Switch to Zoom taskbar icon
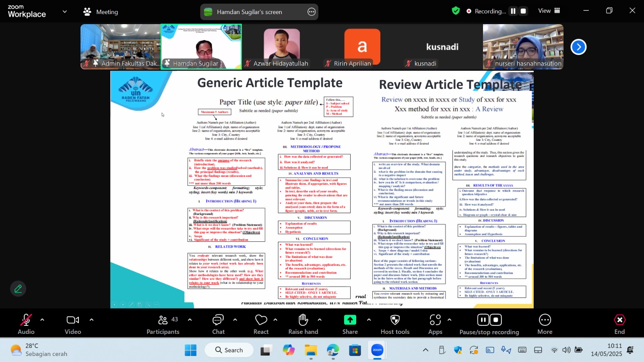Viewport: 644px width, 362px height. click(377, 350)
